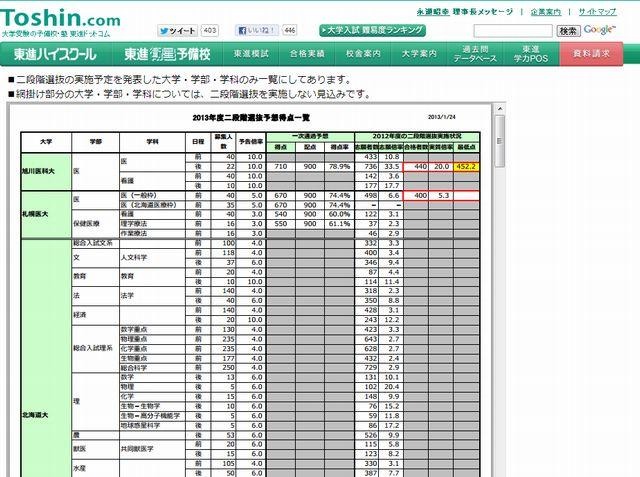Open 東進学力POS menu item
This screenshot has width=640, height=477.
[531, 54]
